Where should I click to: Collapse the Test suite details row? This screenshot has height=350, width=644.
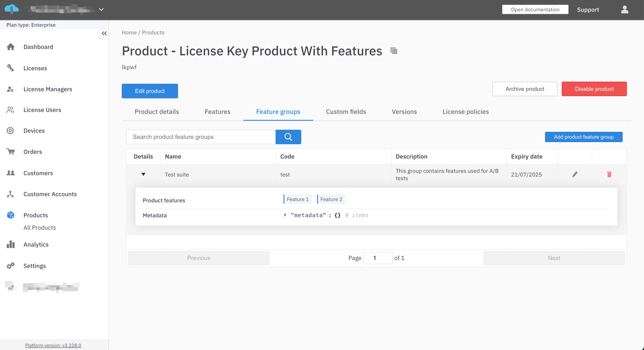[143, 174]
